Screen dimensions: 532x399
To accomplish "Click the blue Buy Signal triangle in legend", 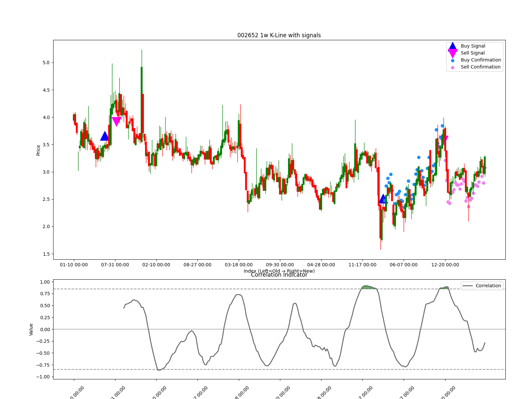I will pos(453,46).
